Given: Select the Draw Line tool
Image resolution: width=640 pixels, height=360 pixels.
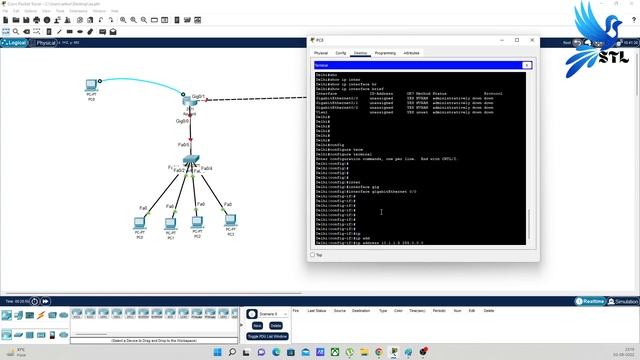Looking at the screenshot, I should coord(59,31).
